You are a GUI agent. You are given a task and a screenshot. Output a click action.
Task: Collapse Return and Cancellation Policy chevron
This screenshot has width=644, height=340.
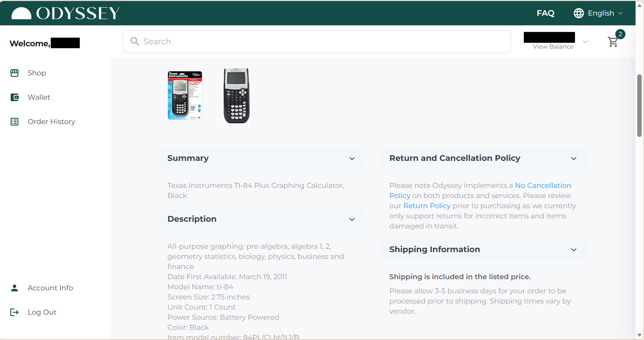click(574, 159)
